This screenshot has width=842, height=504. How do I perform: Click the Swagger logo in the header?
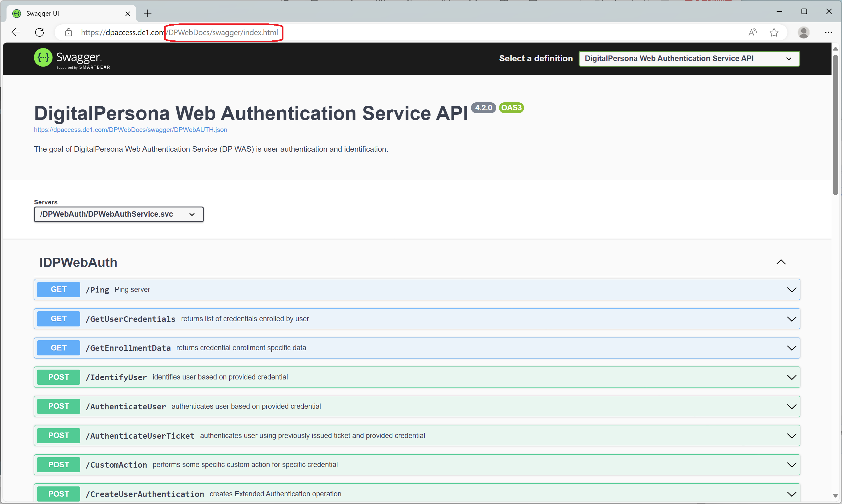[x=72, y=59]
